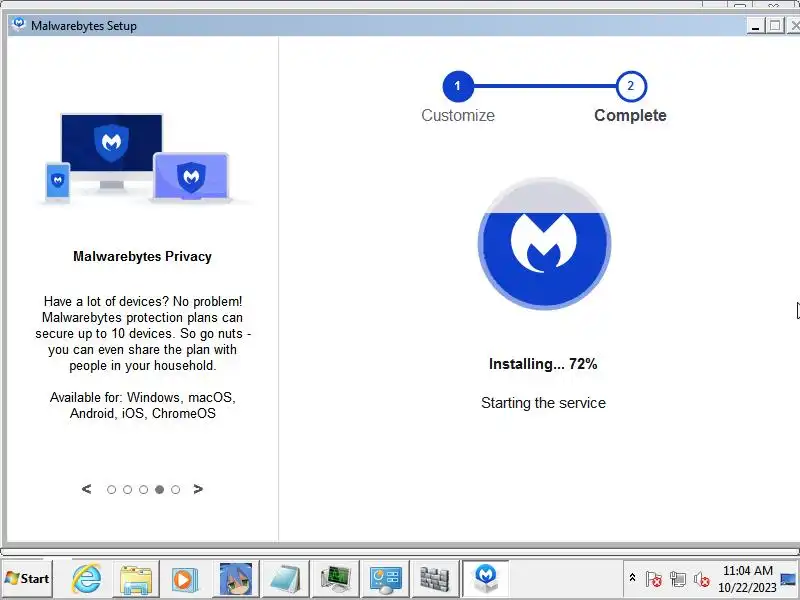Launch Internet Explorer from the taskbar

tap(87, 579)
